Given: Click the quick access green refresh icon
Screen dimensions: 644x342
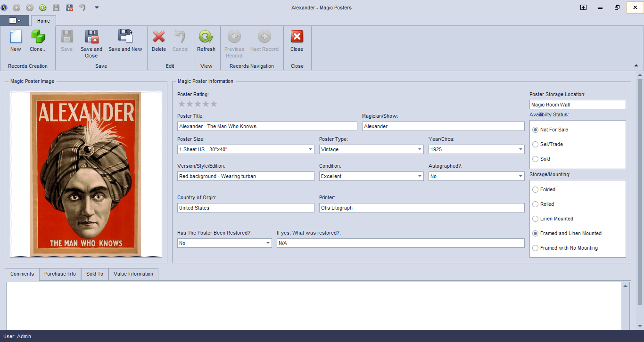Looking at the screenshot, I should point(43,8).
